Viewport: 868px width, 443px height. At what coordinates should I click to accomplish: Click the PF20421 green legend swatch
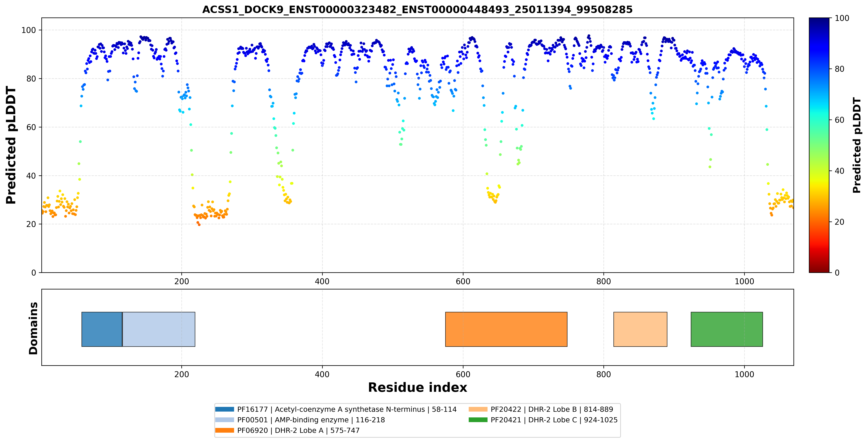(x=478, y=420)
